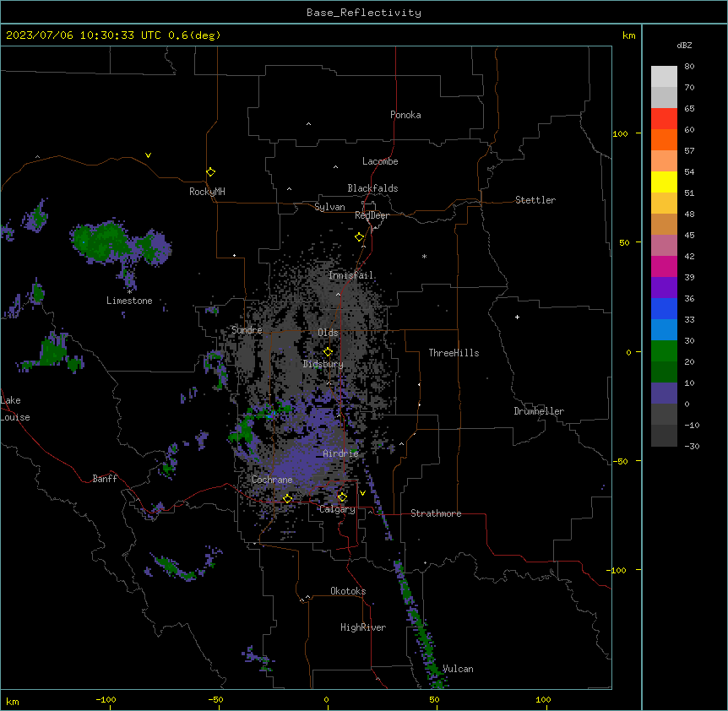Select the magenta 39-42 dBZ legend swatch

pos(664,266)
